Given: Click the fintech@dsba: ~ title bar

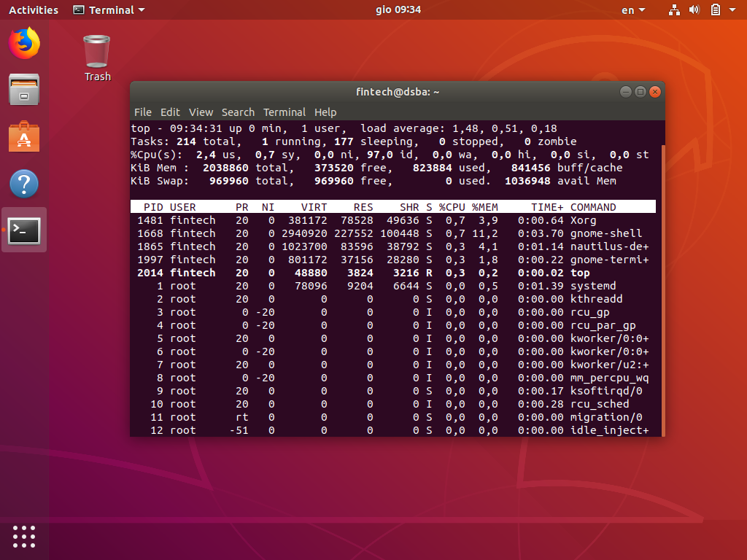Looking at the screenshot, I should 398,92.
